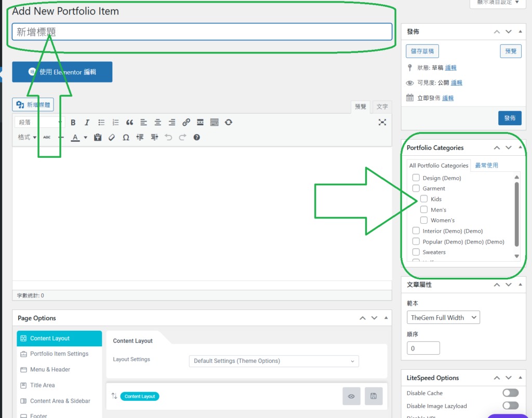Screen dimensions: 532x418
Task: Toggle bold formatting in editor toolbar
Action: tap(73, 123)
